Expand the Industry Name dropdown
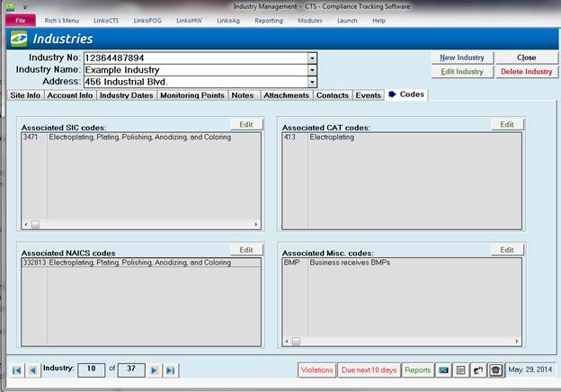 coord(312,69)
